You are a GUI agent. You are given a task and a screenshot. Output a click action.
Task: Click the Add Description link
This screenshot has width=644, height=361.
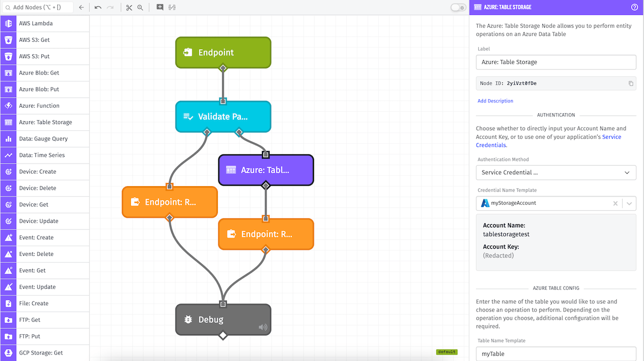tap(495, 101)
